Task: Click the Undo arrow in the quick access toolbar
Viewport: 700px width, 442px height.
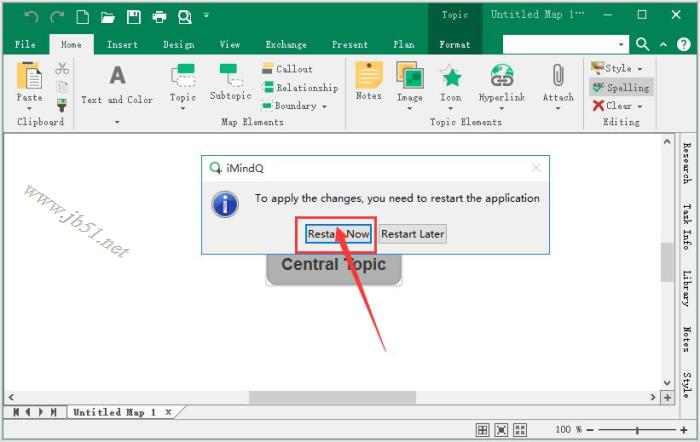Action: tap(31, 17)
